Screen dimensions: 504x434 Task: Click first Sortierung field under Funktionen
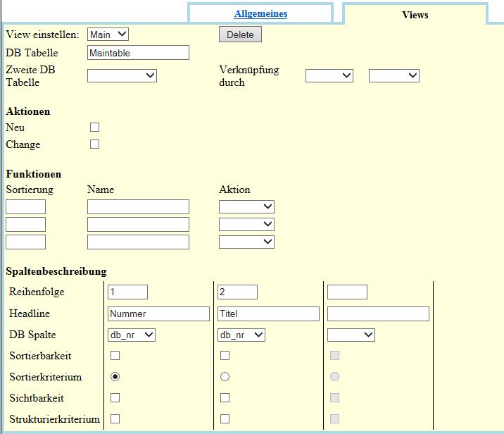pyautogui.click(x=25, y=206)
